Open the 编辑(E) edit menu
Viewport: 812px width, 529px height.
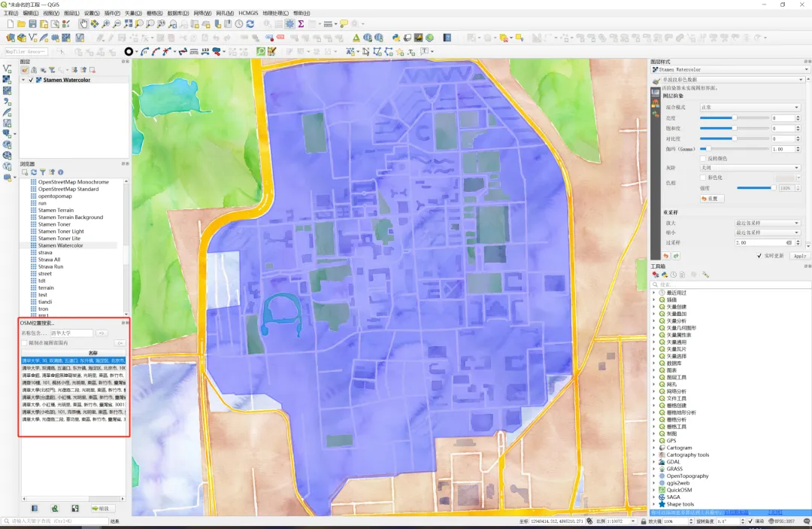pos(31,13)
